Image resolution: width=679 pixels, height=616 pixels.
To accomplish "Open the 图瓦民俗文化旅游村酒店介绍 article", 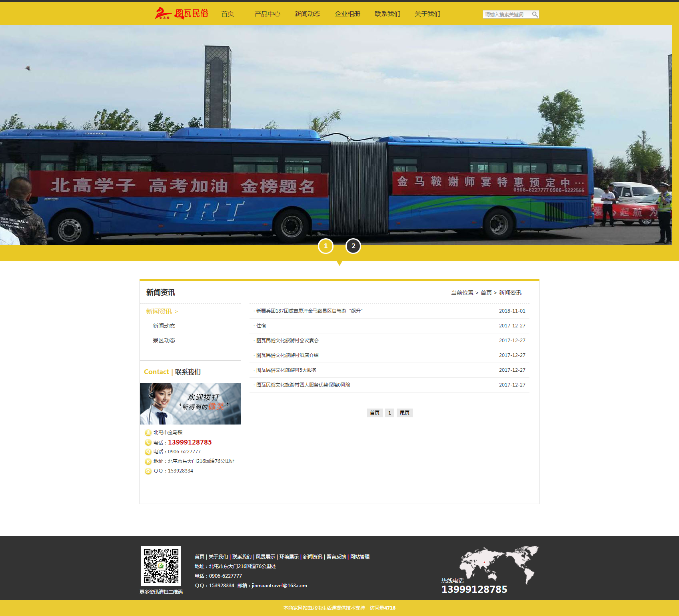I will (x=287, y=355).
